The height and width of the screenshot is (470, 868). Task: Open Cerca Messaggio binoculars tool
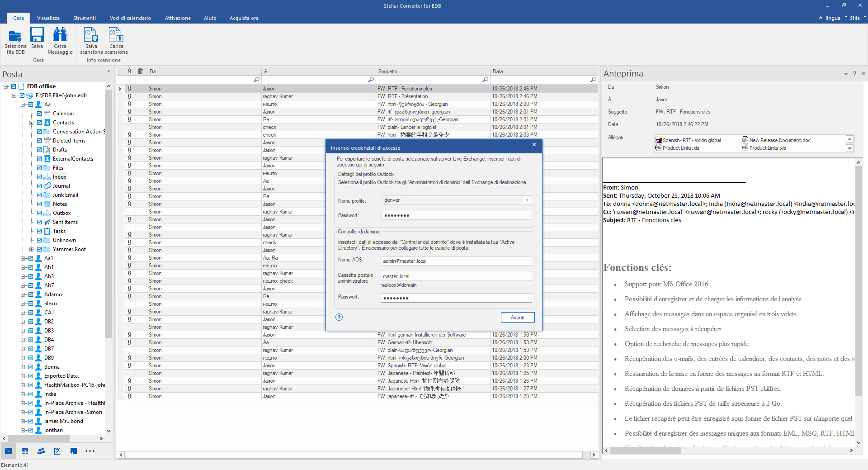point(60,35)
